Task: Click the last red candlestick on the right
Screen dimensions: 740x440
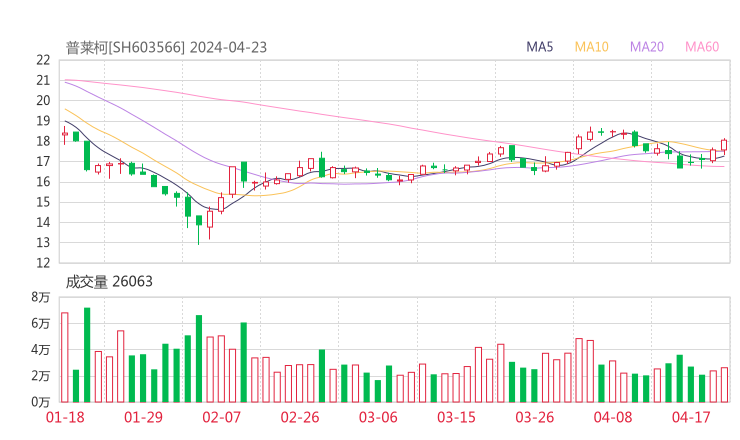Action: [x=724, y=145]
